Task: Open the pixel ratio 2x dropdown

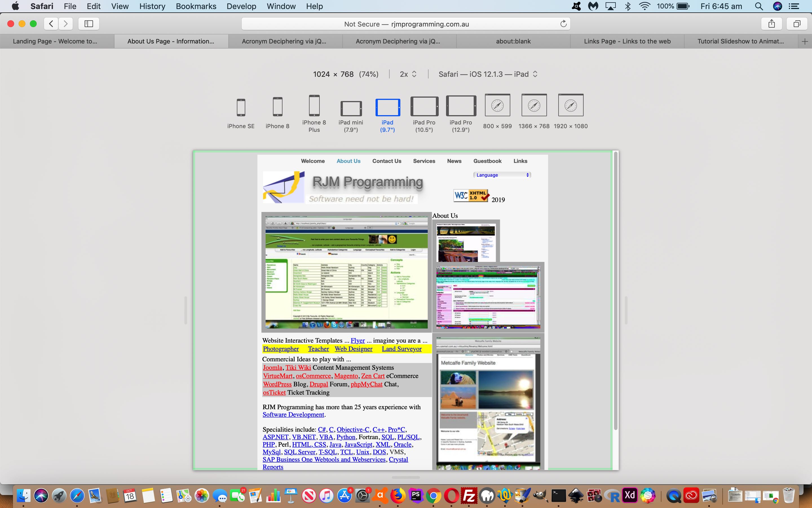Action: [x=408, y=74]
